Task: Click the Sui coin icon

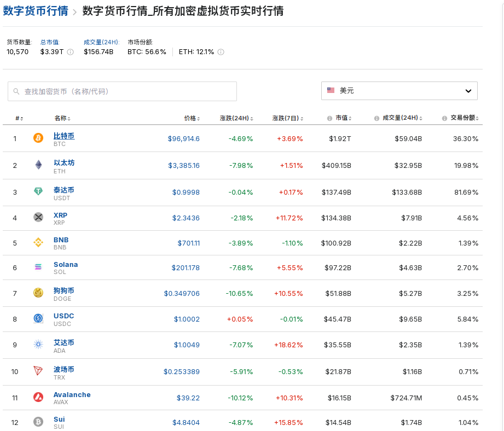Action: pos(38,421)
